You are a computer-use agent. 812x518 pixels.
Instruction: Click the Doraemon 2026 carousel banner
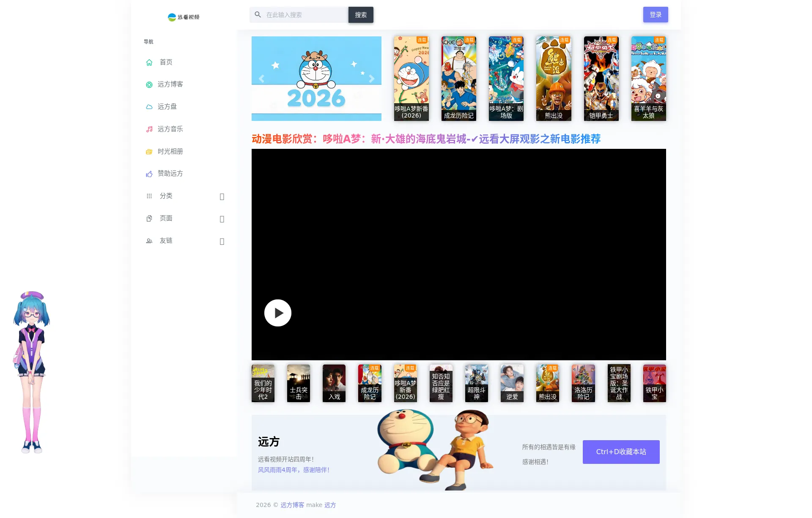(316, 79)
